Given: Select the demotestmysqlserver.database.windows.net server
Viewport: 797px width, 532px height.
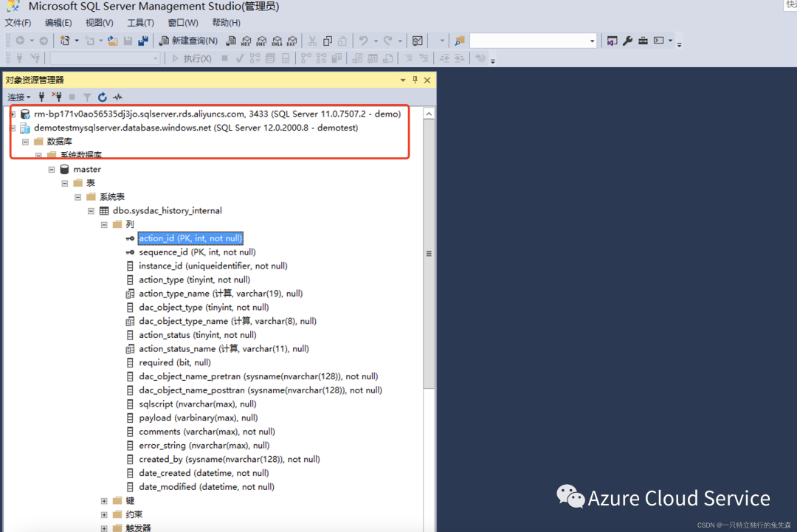Looking at the screenshot, I should pos(196,128).
